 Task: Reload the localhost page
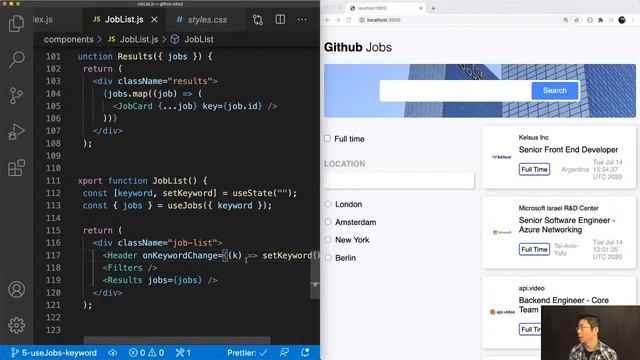(x=349, y=20)
